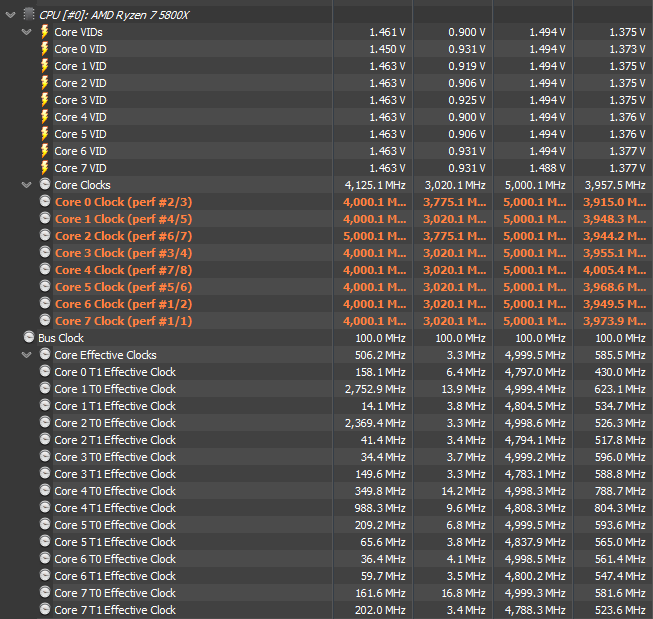Screen dimensions: 653x619
Task: Click the clock icon for Core 2 Clock (perf #6/7)
Action: (45, 235)
